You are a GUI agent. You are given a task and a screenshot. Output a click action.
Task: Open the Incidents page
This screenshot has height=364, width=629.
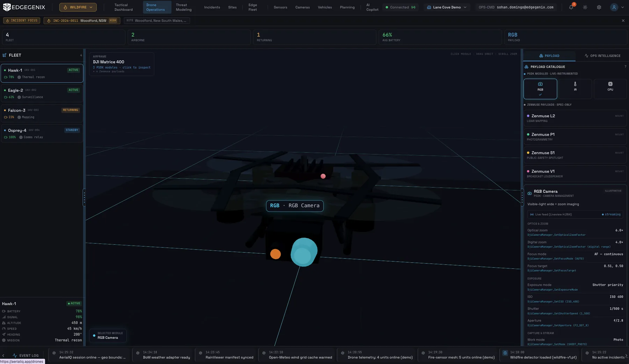(x=212, y=7)
